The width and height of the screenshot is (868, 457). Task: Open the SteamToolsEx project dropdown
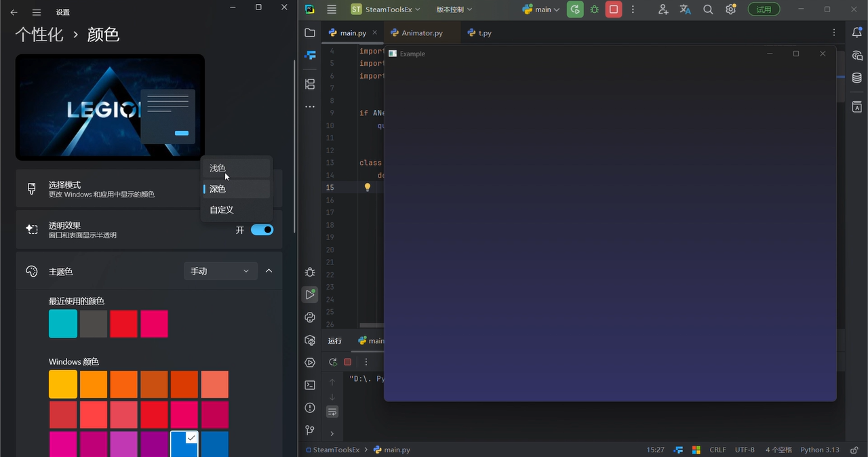tap(386, 9)
